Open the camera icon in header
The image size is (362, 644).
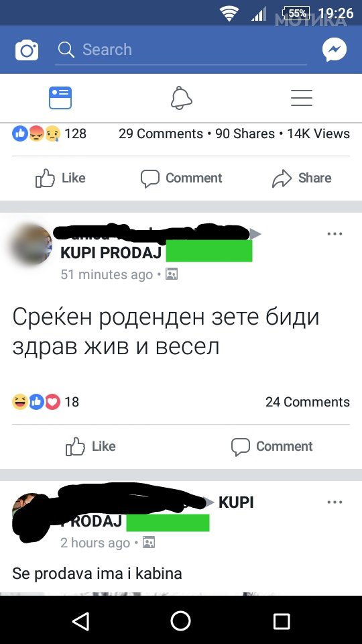point(27,50)
